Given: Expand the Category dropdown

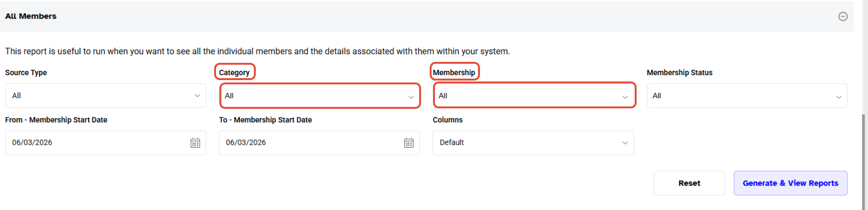Looking at the screenshot, I should click(320, 96).
